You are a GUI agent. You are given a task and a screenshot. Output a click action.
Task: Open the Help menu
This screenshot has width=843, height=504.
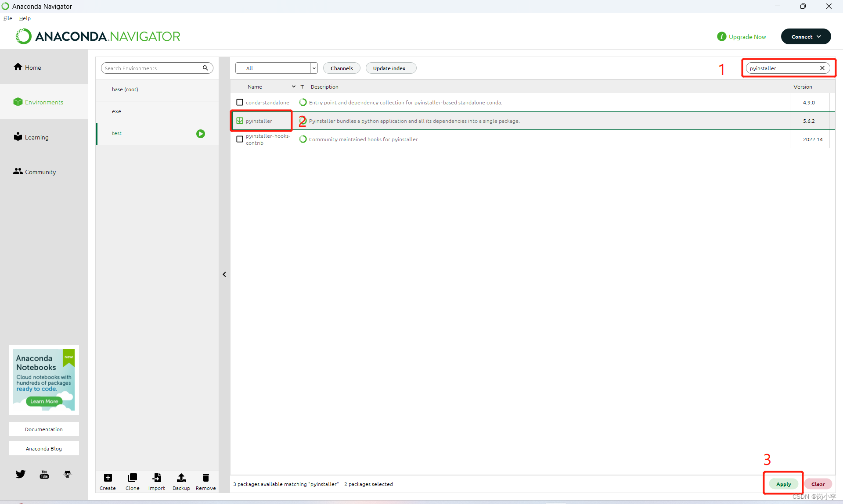25,18
